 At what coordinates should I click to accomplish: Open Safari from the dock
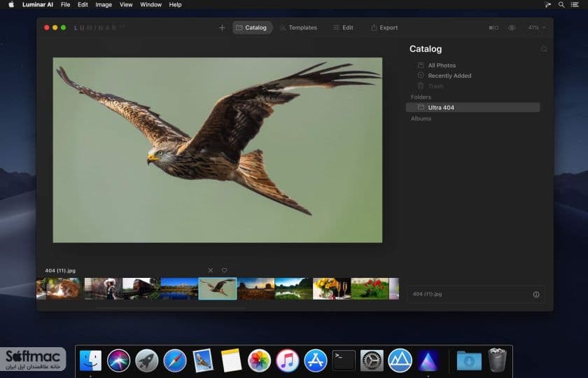175,360
